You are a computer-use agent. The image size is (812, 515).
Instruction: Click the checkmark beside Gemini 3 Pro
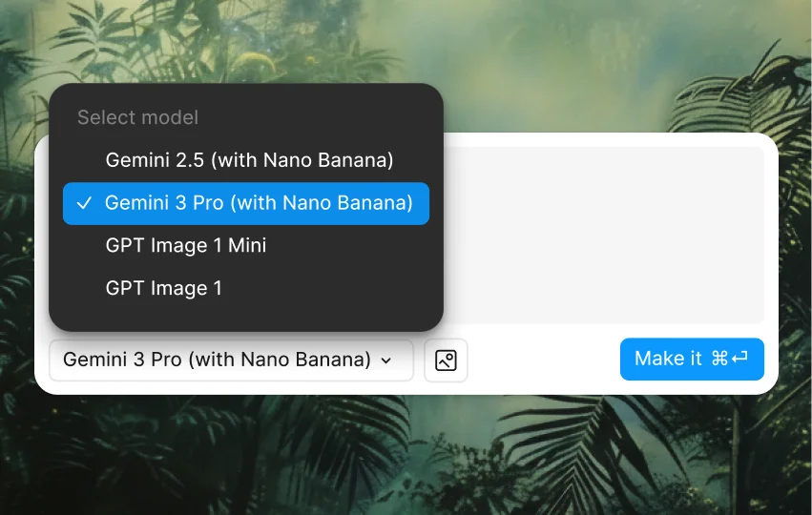[84, 203]
